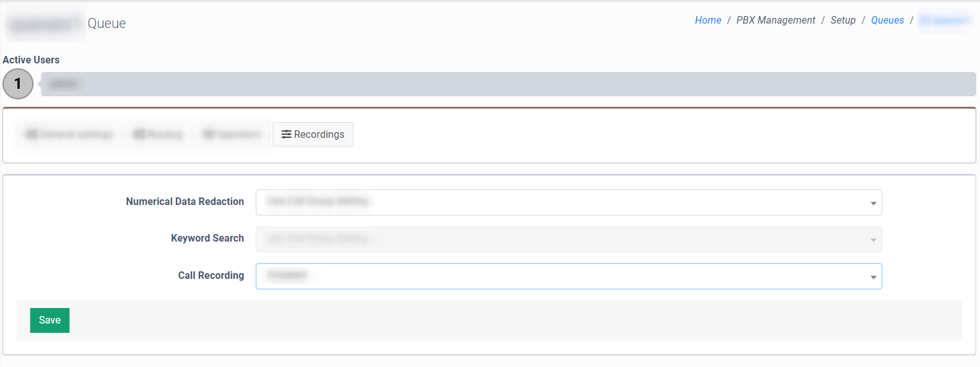Select the active user name bar
The width and height of the screenshot is (980, 367).
tap(508, 84)
